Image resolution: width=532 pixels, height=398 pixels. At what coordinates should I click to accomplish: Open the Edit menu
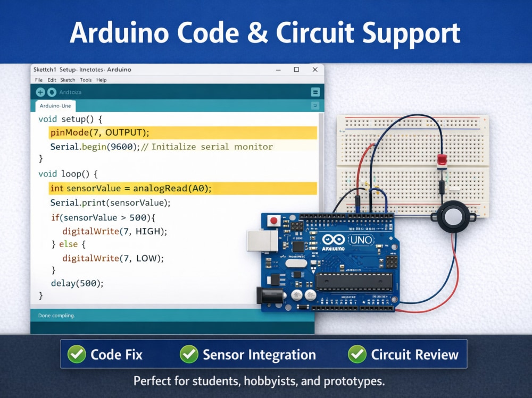(x=52, y=80)
